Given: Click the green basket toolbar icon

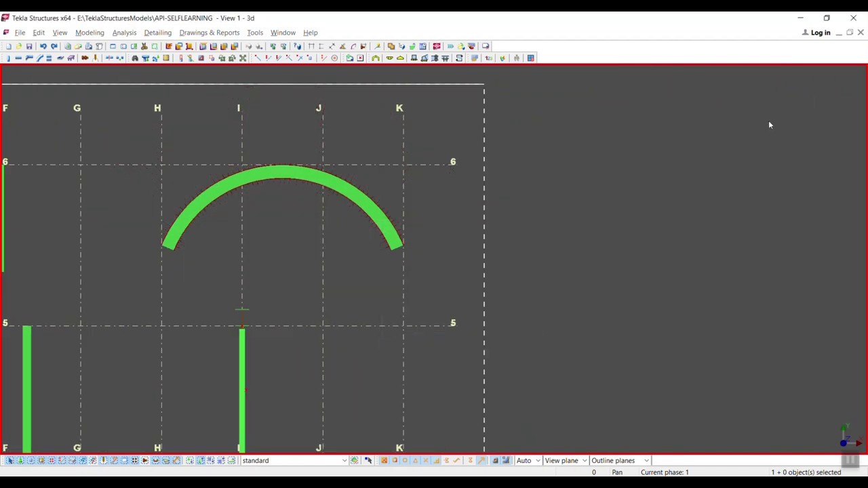Looking at the screenshot, I should tap(412, 46).
